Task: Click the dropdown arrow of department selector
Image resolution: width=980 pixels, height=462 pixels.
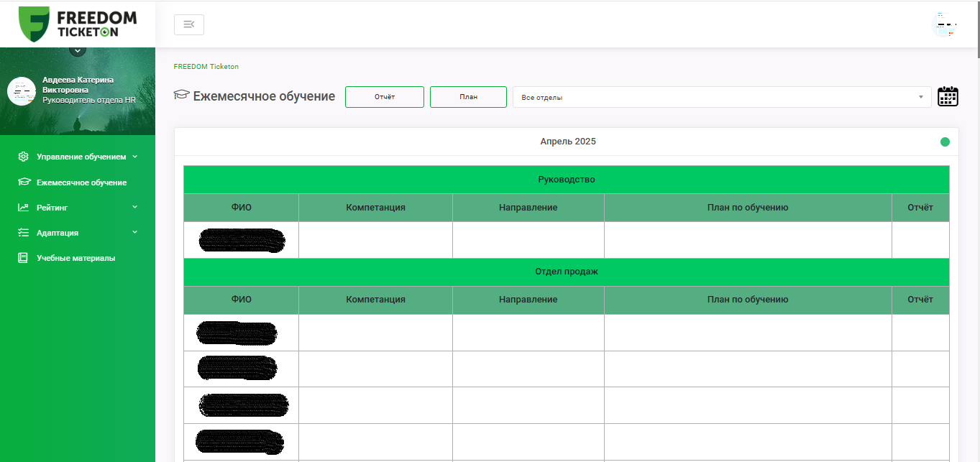Action: (x=921, y=97)
